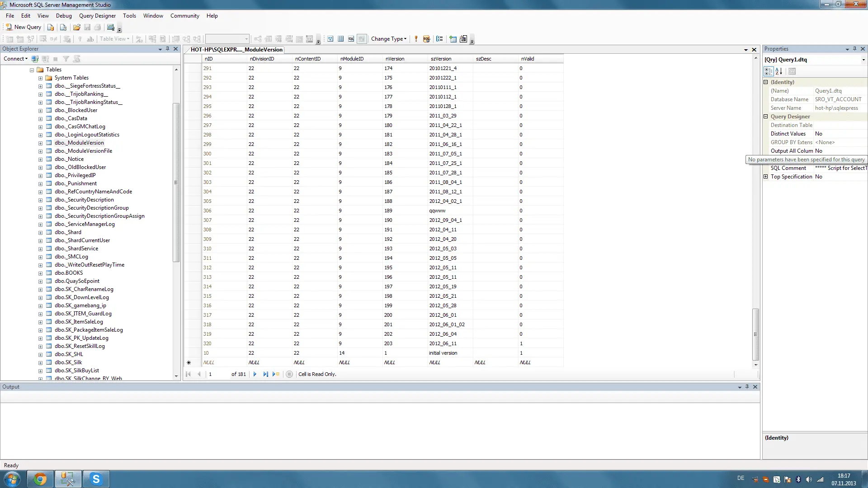Open Google Chrome from the taskbar
Image resolution: width=868 pixels, height=488 pixels.
[40, 479]
